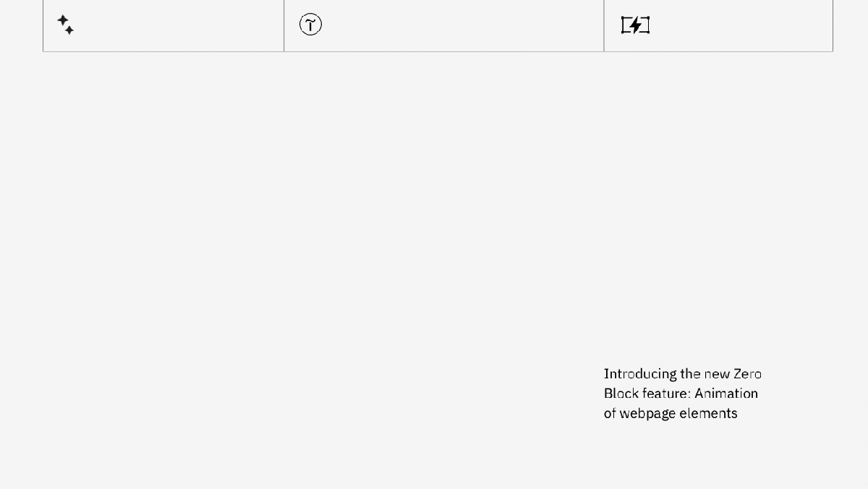Click the double sparkle stars icon
Image resolution: width=868 pixels, height=489 pixels.
pyautogui.click(x=65, y=25)
